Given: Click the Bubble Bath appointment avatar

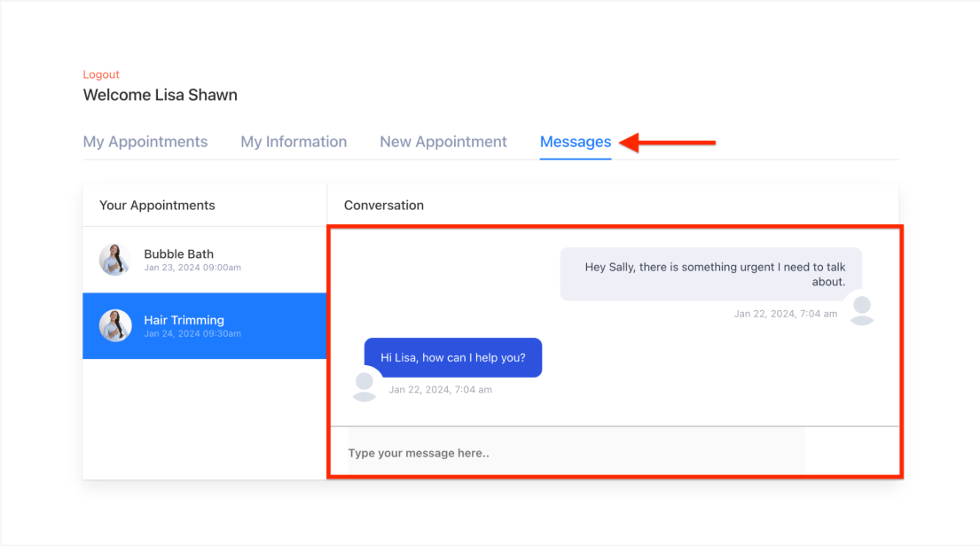Looking at the screenshot, I should click(115, 259).
